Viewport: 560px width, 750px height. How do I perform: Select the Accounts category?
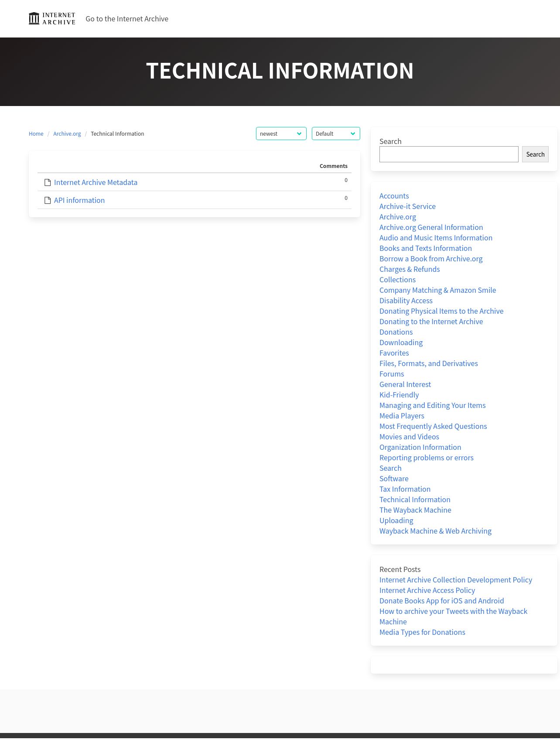click(394, 196)
